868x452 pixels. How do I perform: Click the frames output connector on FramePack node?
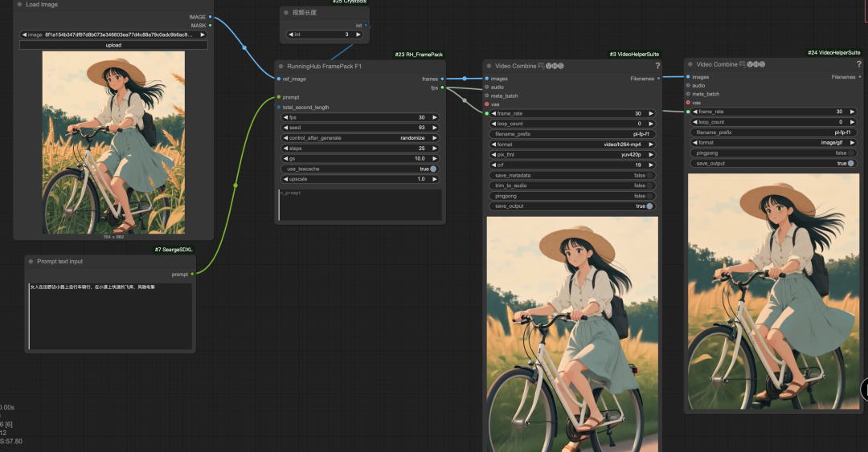click(x=442, y=79)
